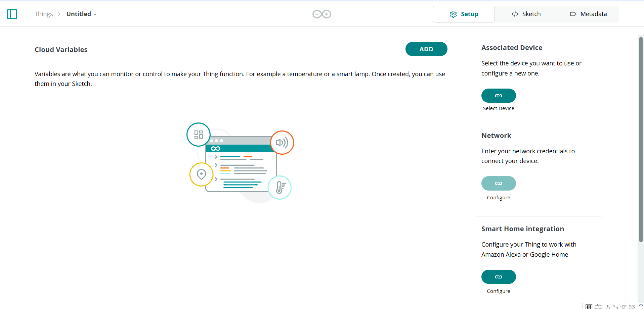Click the Network Configure link button
The height and width of the screenshot is (309, 644).
(x=499, y=183)
